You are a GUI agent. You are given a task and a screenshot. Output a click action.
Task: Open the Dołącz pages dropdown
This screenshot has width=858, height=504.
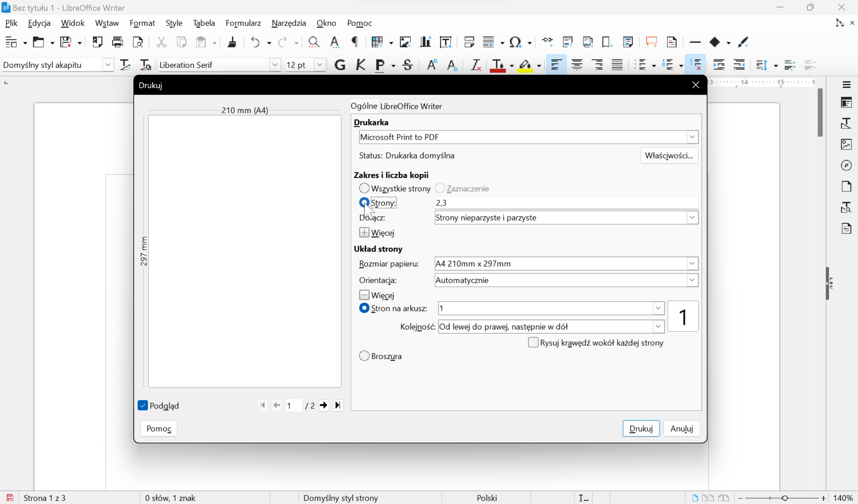click(566, 218)
